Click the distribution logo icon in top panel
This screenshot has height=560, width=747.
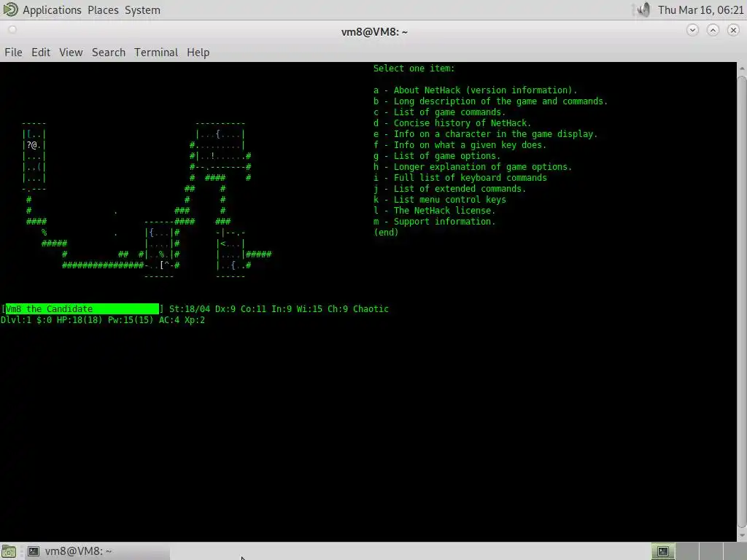[10, 9]
